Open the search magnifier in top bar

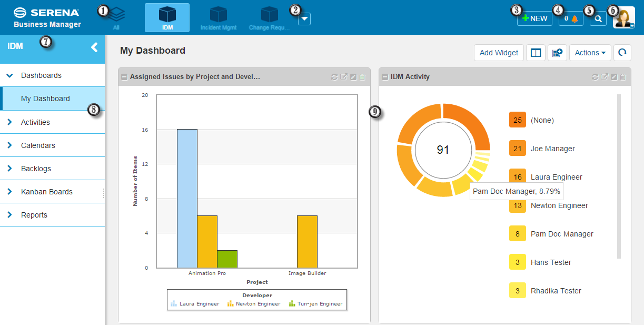pyautogui.click(x=598, y=18)
